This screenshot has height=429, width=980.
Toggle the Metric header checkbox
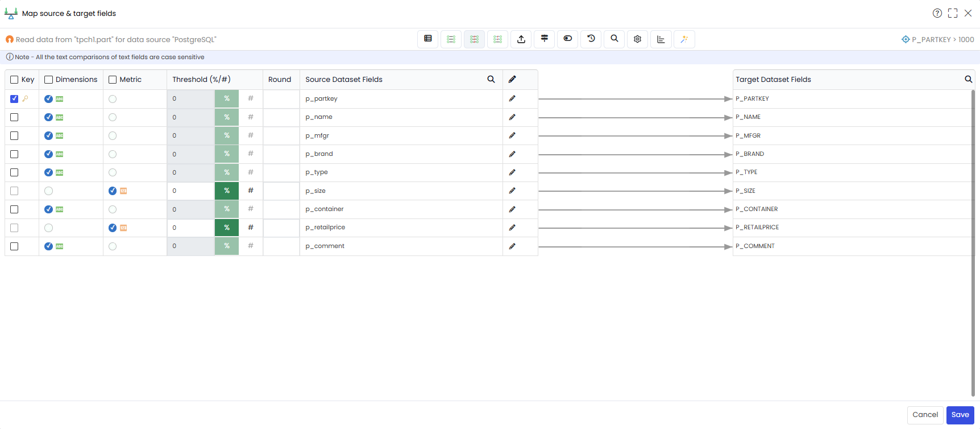(113, 80)
